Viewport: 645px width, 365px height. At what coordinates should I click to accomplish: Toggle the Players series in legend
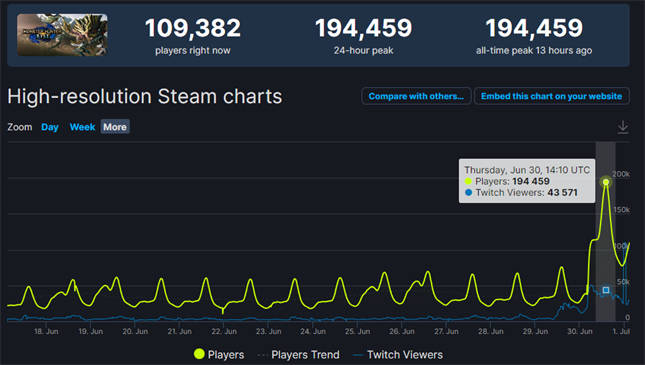pyautogui.click(x=219, y=354)
